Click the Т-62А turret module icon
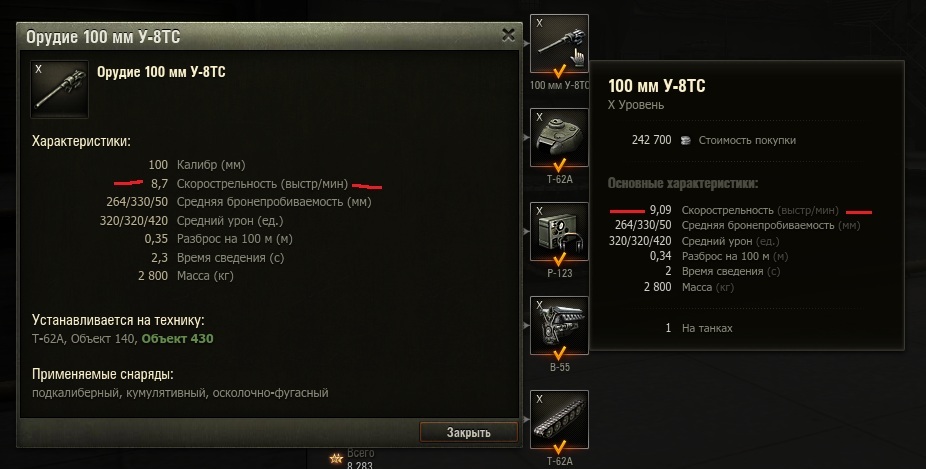Image resolution: width=926 pixels, height=469 pixels. 559,138
